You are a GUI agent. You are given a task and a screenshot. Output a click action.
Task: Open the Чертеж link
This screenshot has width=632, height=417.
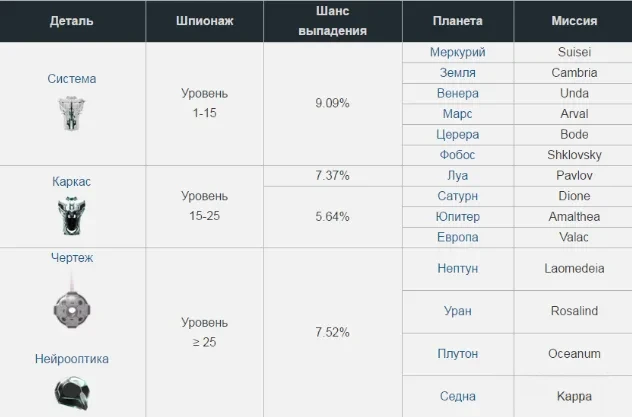[x=72, y=257]
